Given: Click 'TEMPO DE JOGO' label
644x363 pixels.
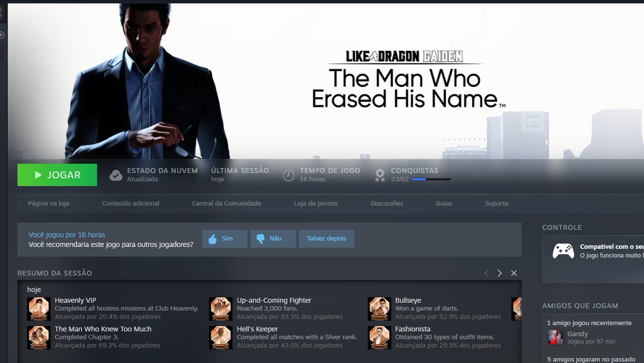Looking at the screenshot, I should click(x=330, y=171).
